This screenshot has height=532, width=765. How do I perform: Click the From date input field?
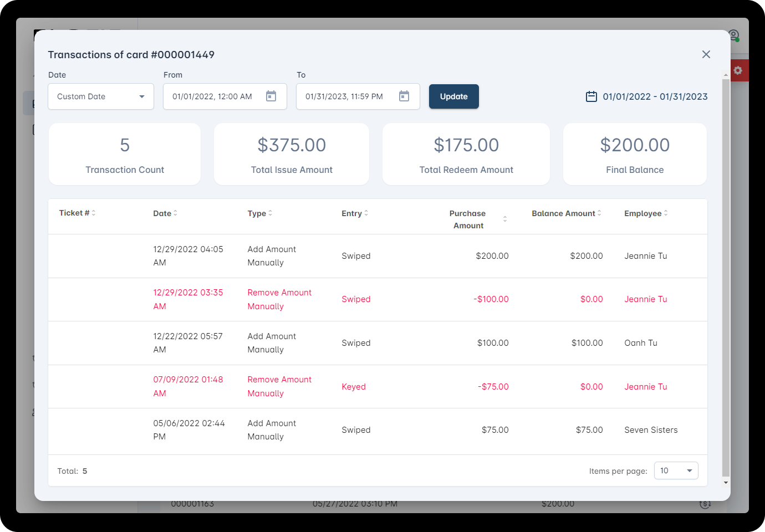click(213, 96)
